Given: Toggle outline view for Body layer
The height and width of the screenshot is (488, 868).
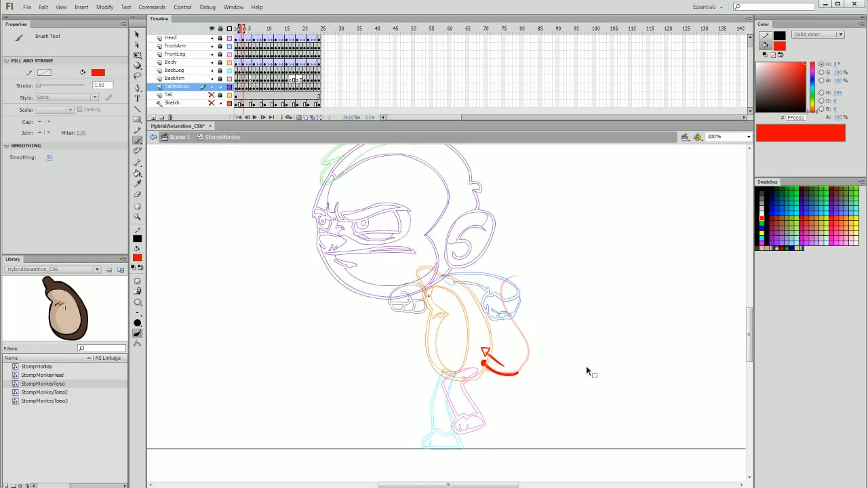Looking at the screenshot, I should 229,62.
